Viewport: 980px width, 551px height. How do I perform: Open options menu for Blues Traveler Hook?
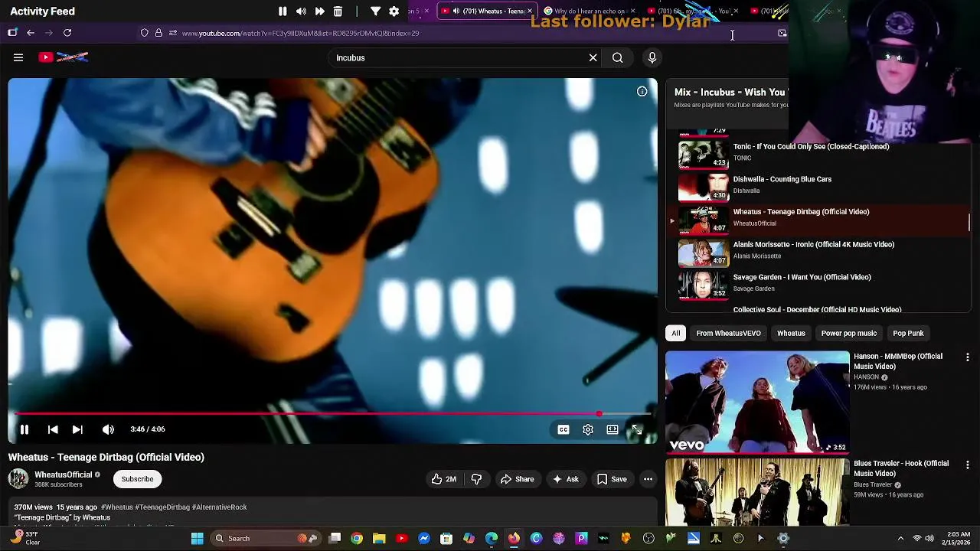(x=968, y=465)
